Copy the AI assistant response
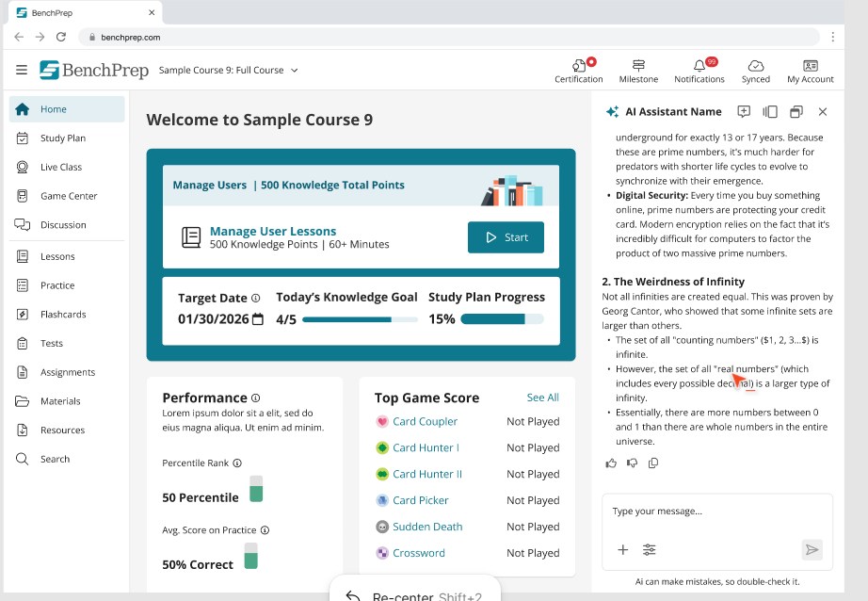 (x=653, y=463)
